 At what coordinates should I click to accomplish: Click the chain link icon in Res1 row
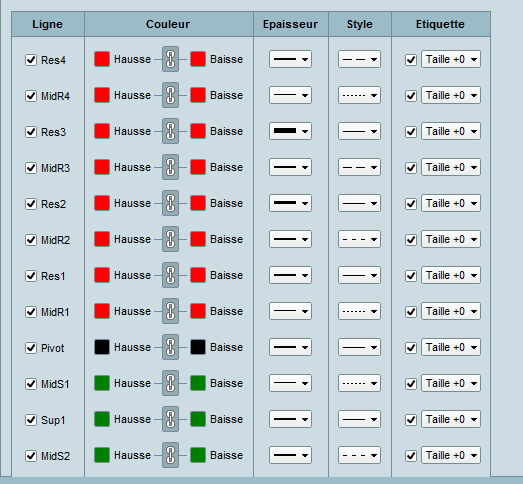pyautogui.click(x=170, y=275)
